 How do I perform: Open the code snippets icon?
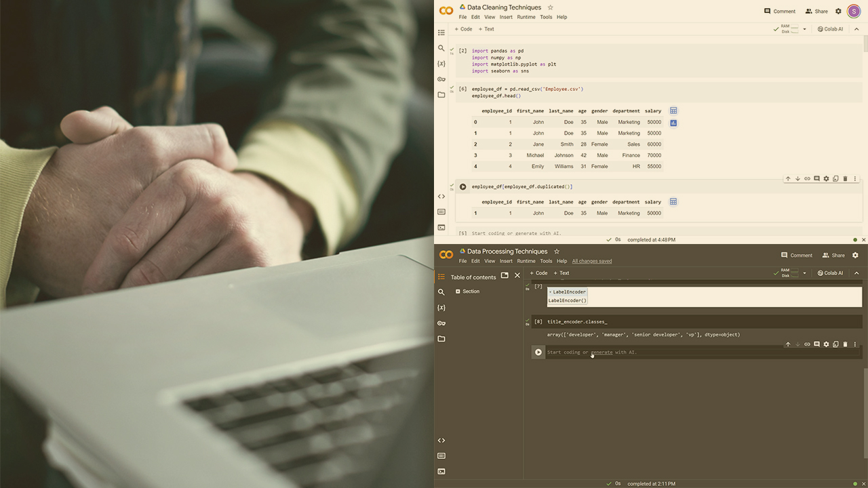pyautogui.click(x=441, y=196)
